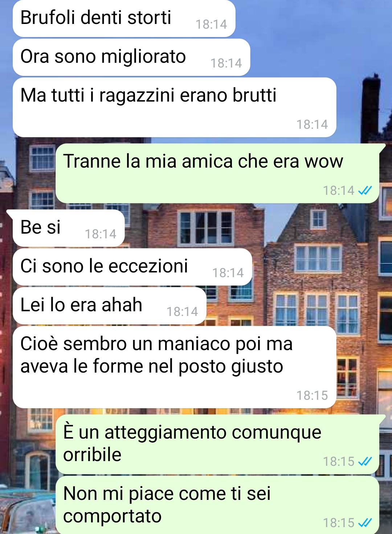Tap the 18:14 timestamp beside "Be si"

(101, 234)
